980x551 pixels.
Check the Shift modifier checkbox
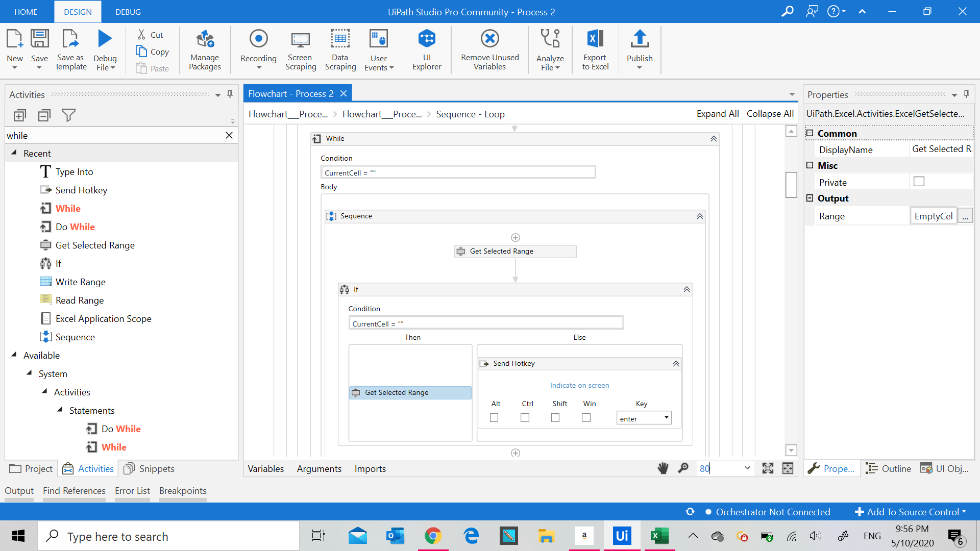pos(555,418)
